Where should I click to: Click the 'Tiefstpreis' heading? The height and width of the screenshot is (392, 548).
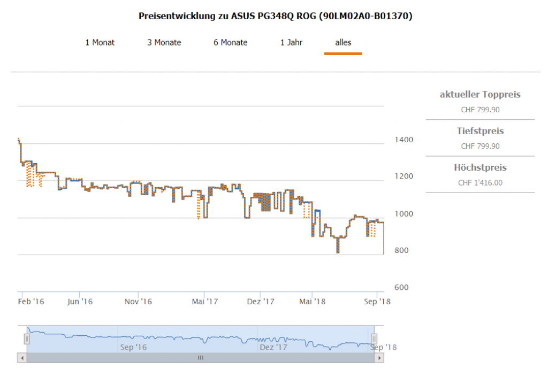480,131
